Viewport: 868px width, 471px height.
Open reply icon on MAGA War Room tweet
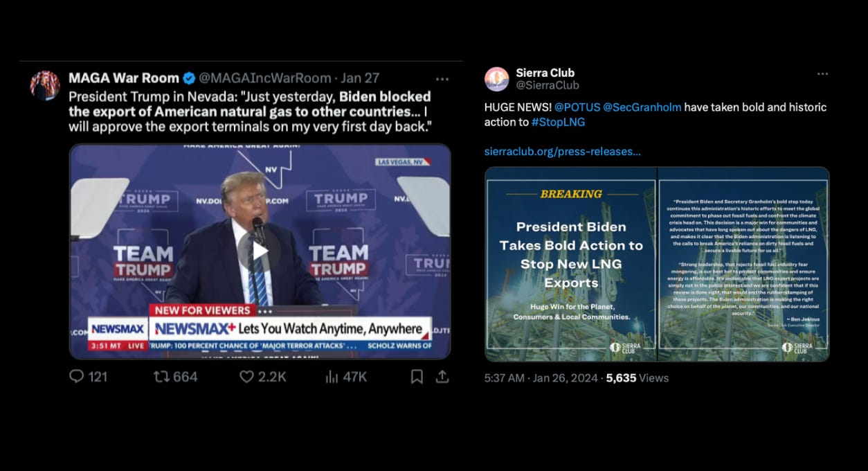tap(76, 376)
